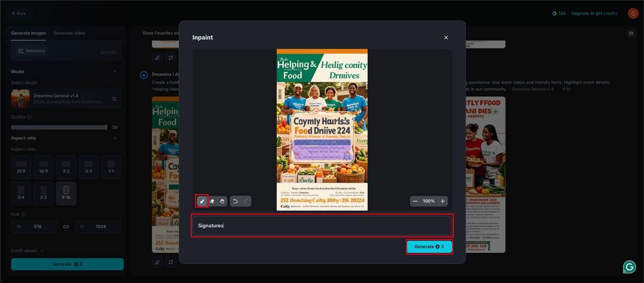Open the left generated poster thumbnail behind dialog
644x283 pixels.
[166, 175]
